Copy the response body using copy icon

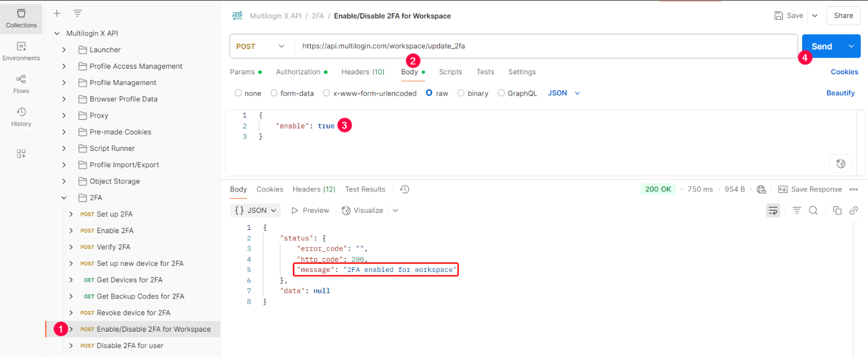point(837,210)
